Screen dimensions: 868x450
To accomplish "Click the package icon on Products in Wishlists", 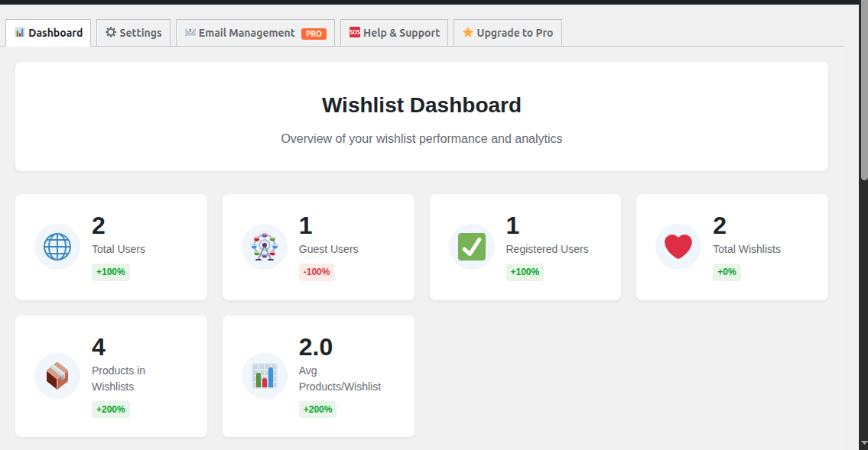I will click(x=57, y=375).
